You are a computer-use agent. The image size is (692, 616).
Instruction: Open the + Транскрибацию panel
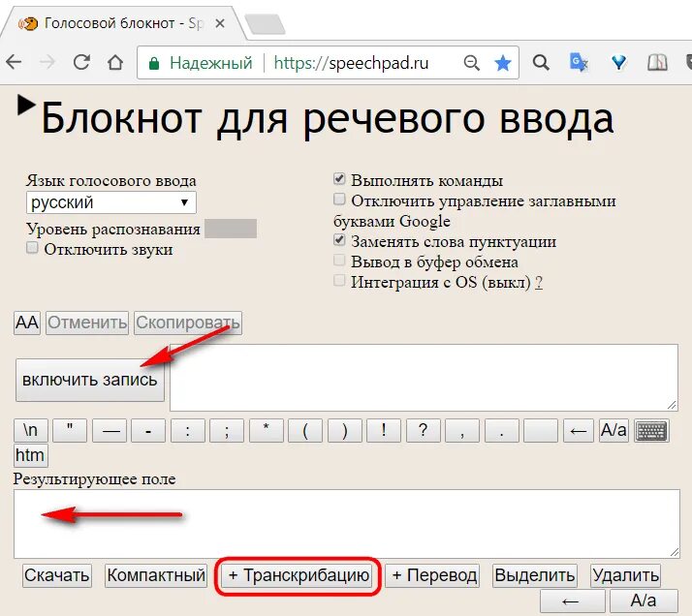[x=299, y=575]
